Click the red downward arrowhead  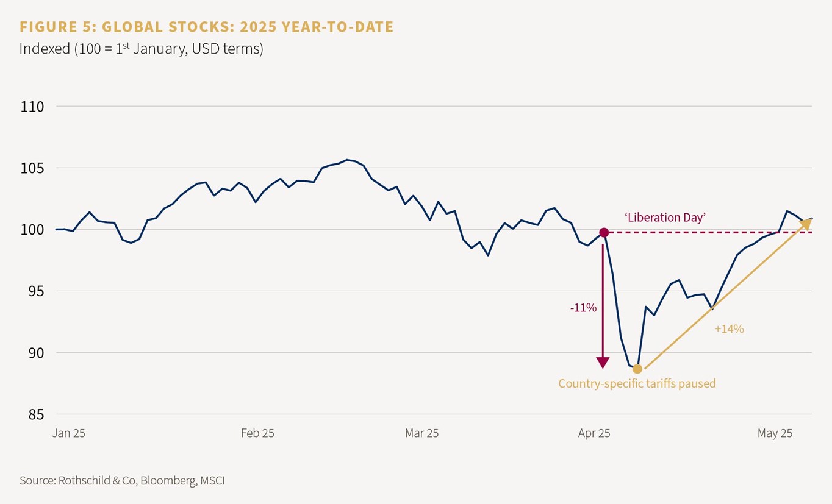[603, 361]
